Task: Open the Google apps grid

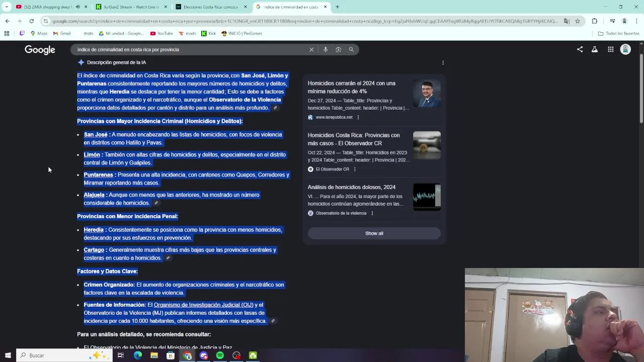Action: 610,49
